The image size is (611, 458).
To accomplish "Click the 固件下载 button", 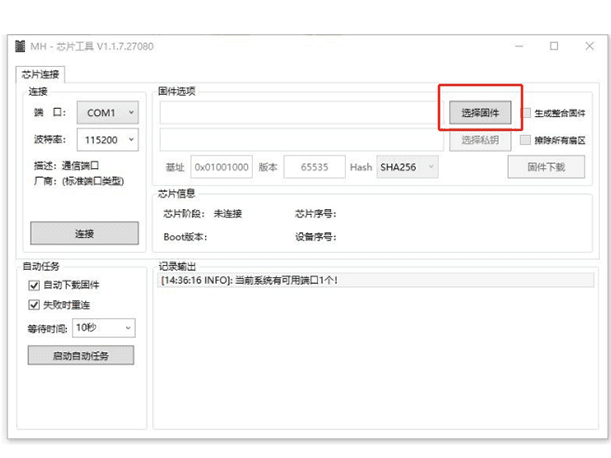I will click(546, 167).
